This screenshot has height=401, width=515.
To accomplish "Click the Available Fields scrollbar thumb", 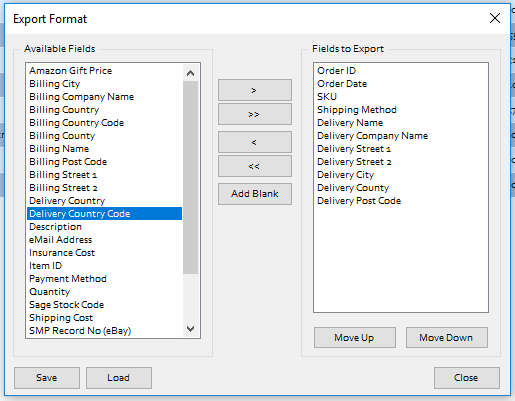I will (190, 177).
